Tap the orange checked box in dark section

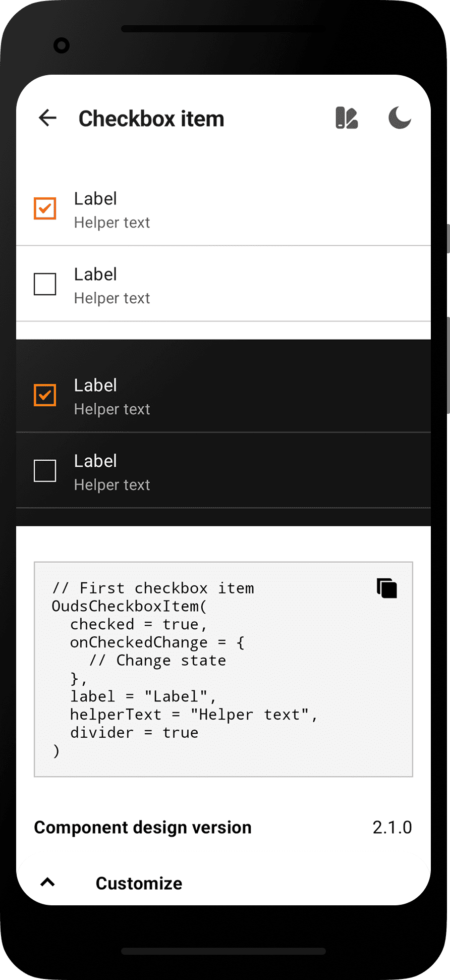44,395
